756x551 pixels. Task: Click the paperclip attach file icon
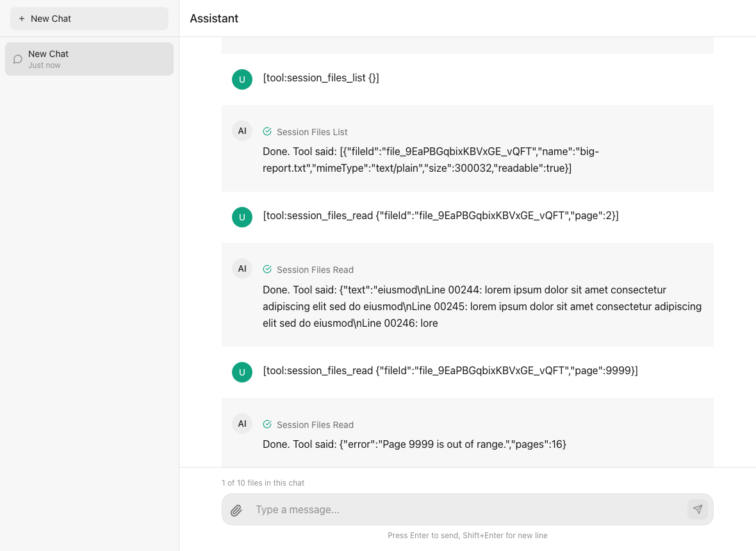tap(236, 510)
